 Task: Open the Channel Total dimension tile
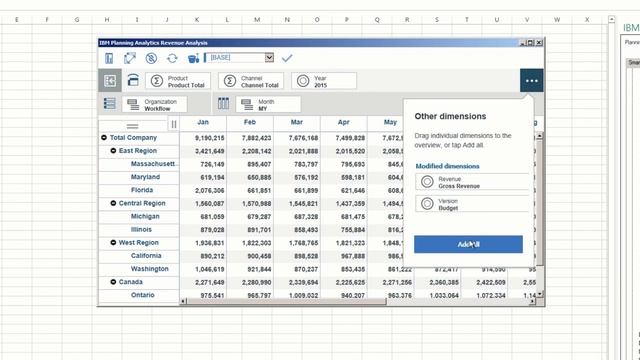click(x=251, y=81)
